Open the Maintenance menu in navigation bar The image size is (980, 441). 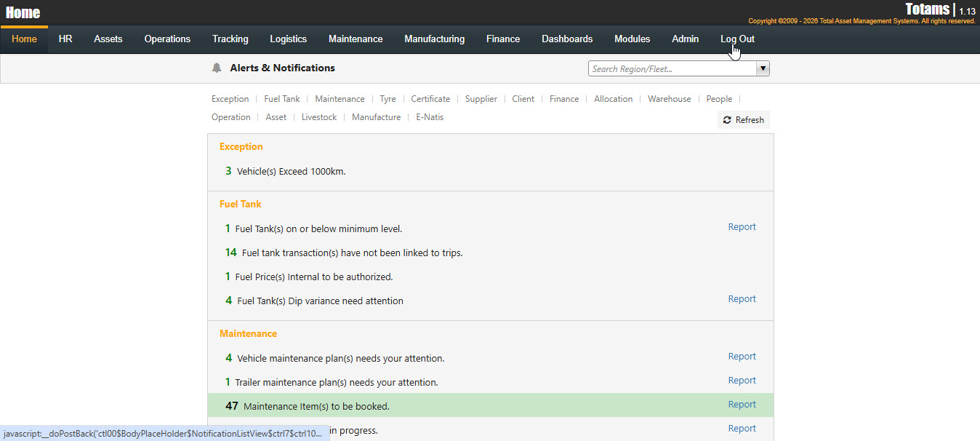[355, 39]
